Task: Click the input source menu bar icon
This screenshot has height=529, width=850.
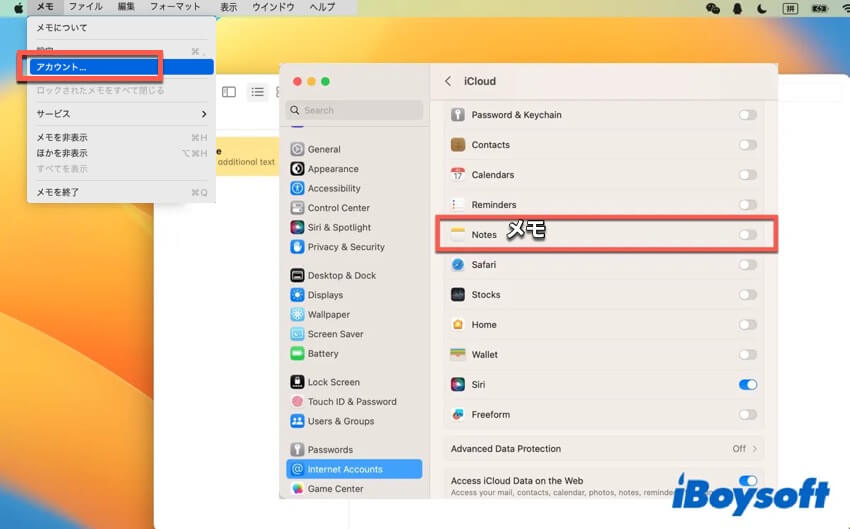Action: pyautogui.click(x=790, y=8)
